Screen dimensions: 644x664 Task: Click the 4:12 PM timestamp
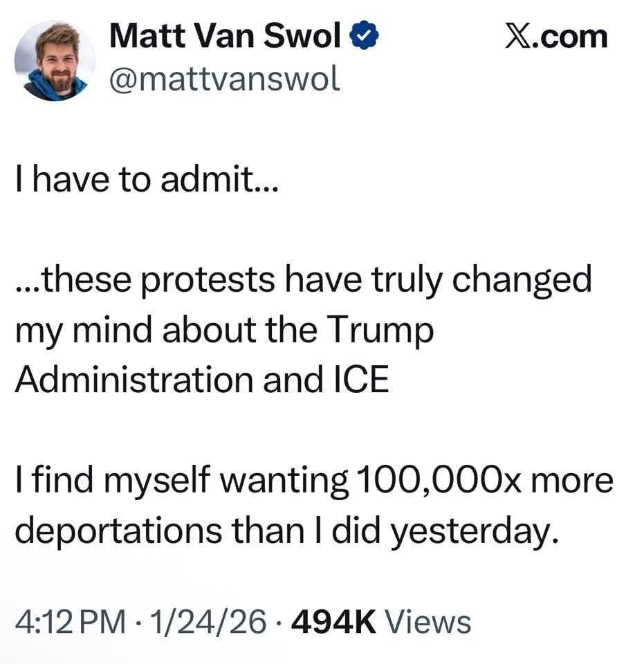pos(71,620)
